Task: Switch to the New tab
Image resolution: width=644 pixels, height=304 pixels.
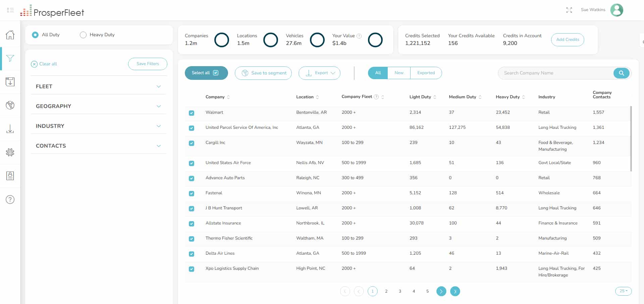Action: [x=399, y=73]
